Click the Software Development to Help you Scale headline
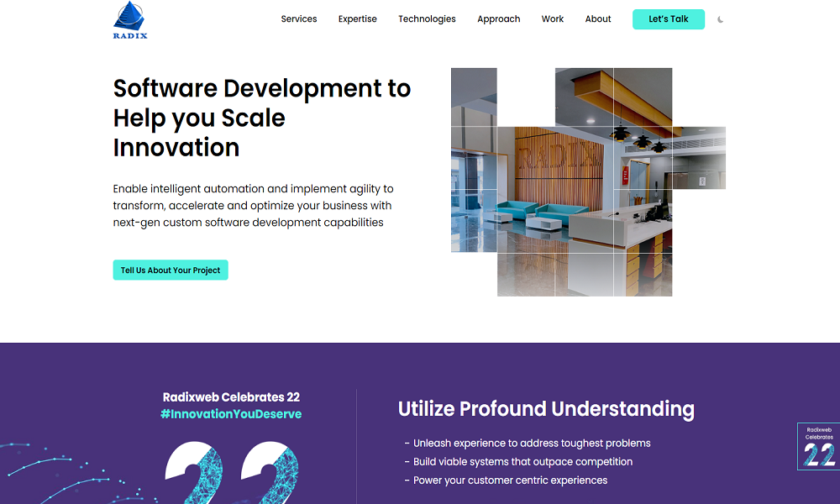This screenshot has height=504, width=840. point(262,118)
